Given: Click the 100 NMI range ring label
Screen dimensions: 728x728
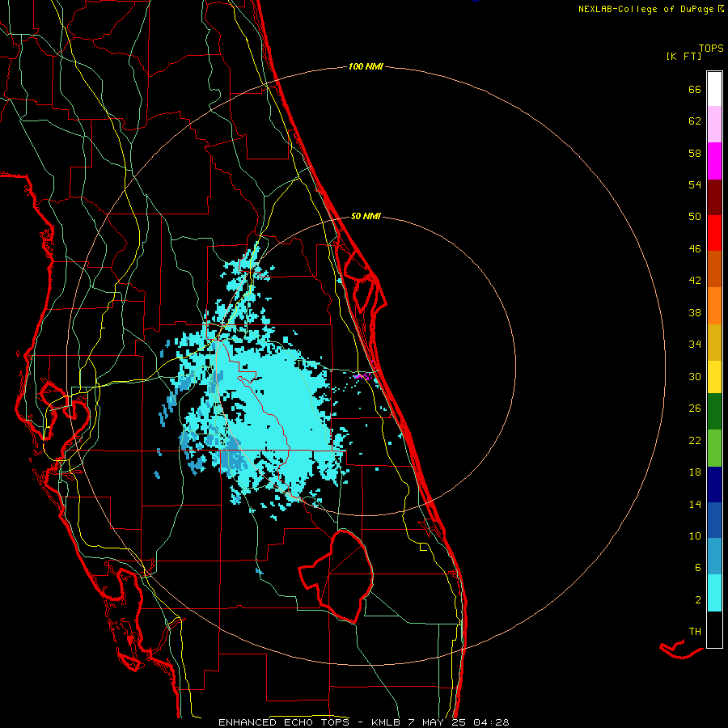Looking at the screenshot, I should pyautogui.click(x=366, y=67).
